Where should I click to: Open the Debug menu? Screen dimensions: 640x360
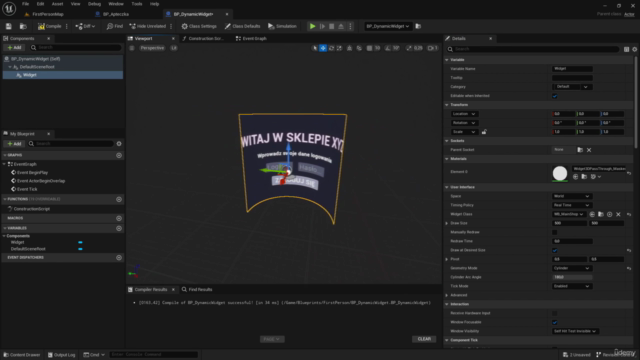94,4
